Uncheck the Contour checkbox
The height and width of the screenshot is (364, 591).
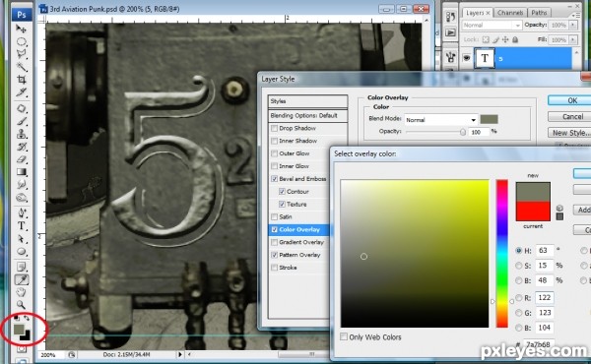click(x=282, y=192)
